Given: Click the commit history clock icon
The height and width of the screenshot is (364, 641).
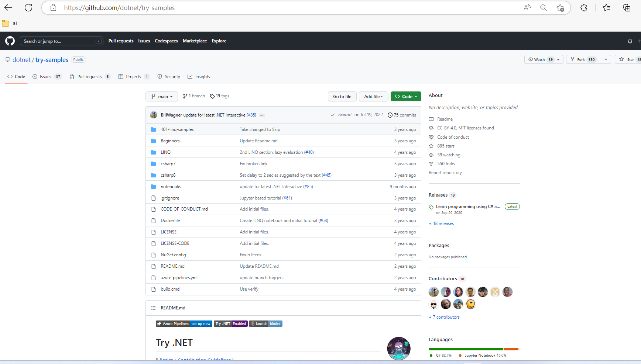Looking at the screenshot, I should (x=390, y=115).
